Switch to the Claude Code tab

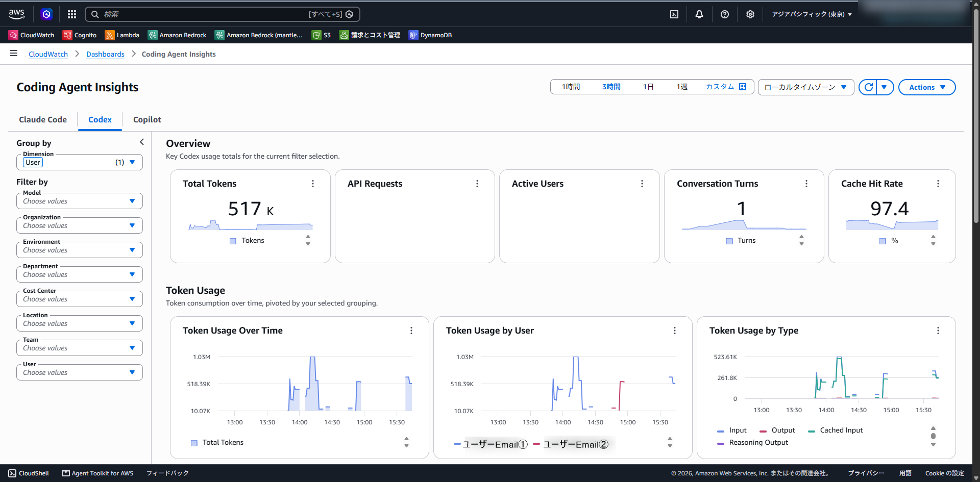pyautogui.click(x=43, y=119)
